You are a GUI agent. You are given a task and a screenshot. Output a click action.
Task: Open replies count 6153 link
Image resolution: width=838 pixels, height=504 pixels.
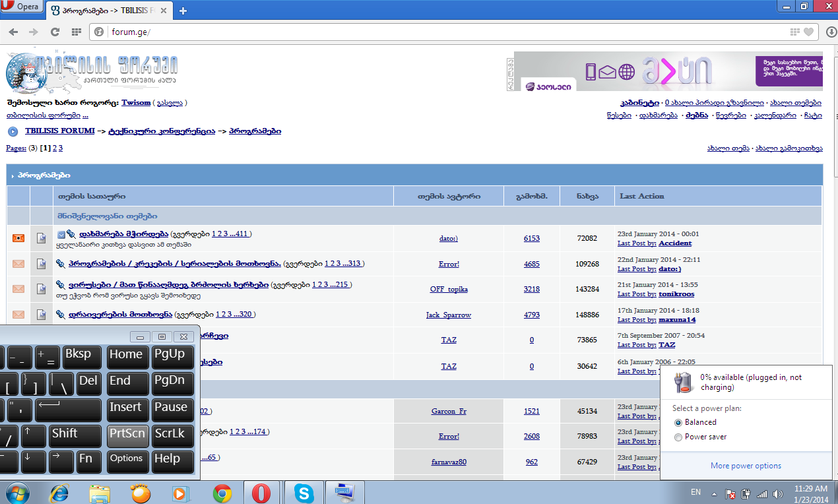(x=532, y=238)
